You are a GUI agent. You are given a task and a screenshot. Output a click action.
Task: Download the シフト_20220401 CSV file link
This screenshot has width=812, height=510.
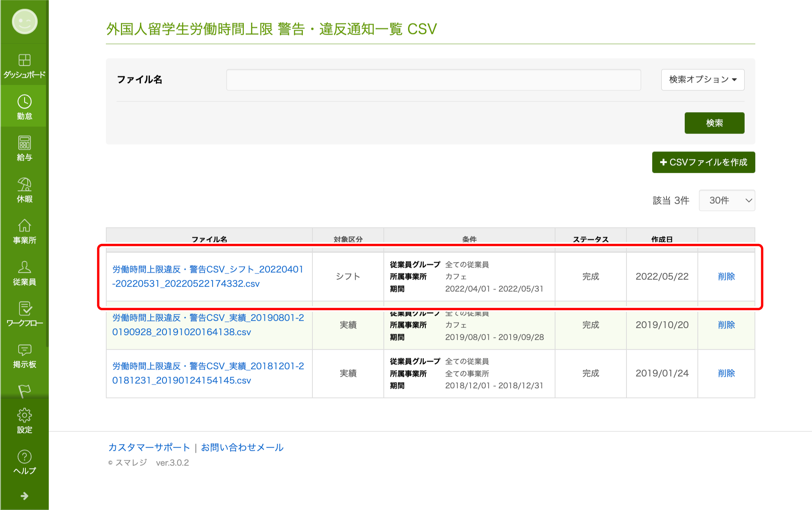click(208, 276)
